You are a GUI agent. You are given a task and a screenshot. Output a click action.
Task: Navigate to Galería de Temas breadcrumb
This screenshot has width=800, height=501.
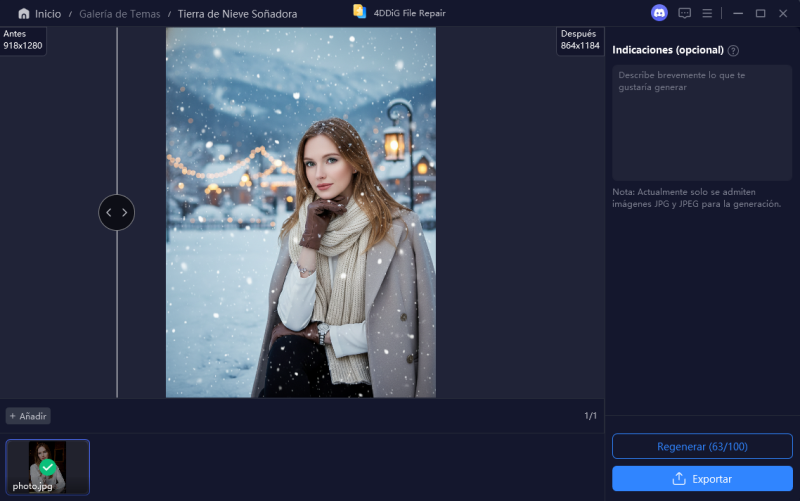tap(119, 14)
